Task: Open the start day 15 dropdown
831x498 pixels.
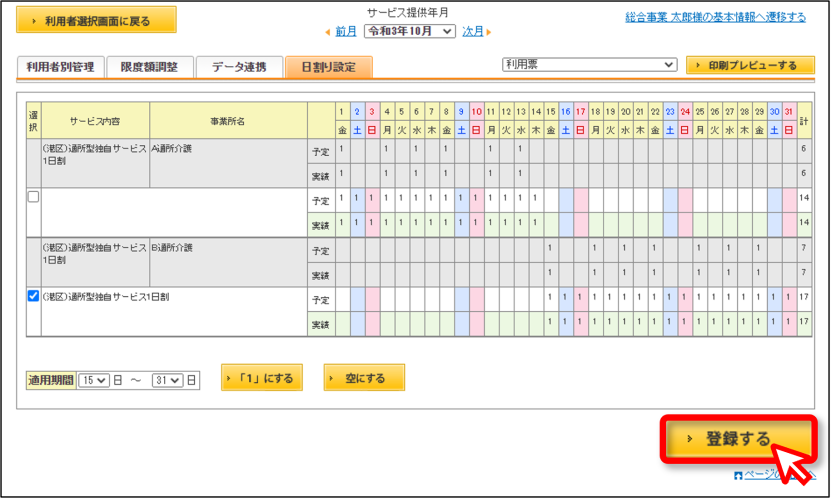Action: [x=94, y=380]
